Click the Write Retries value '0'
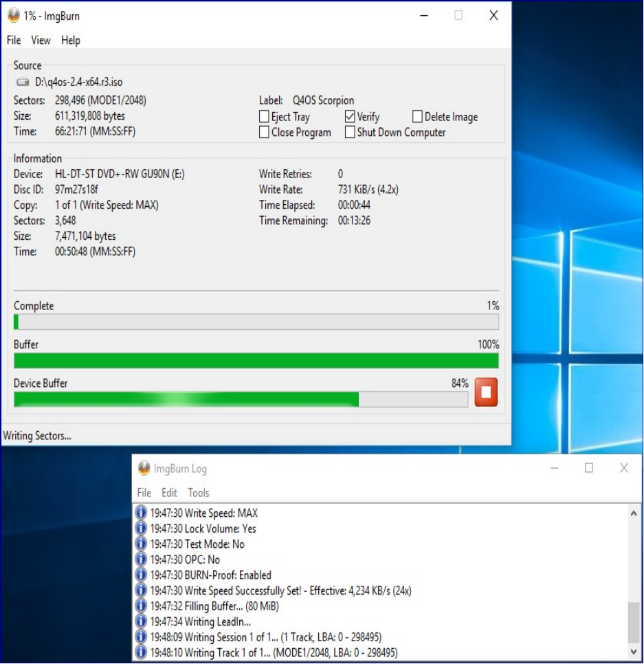644x664 pixels. click(x=340, y=174)
